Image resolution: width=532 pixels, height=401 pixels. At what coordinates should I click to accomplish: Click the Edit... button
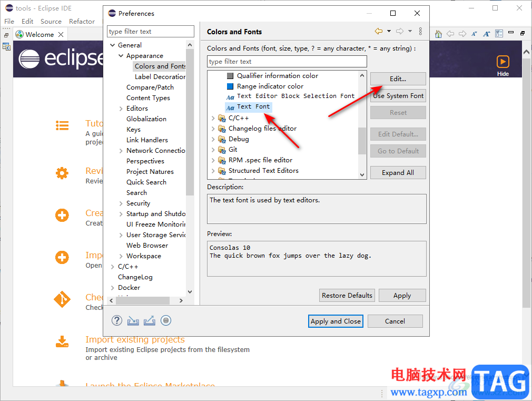tap(398, 79)
